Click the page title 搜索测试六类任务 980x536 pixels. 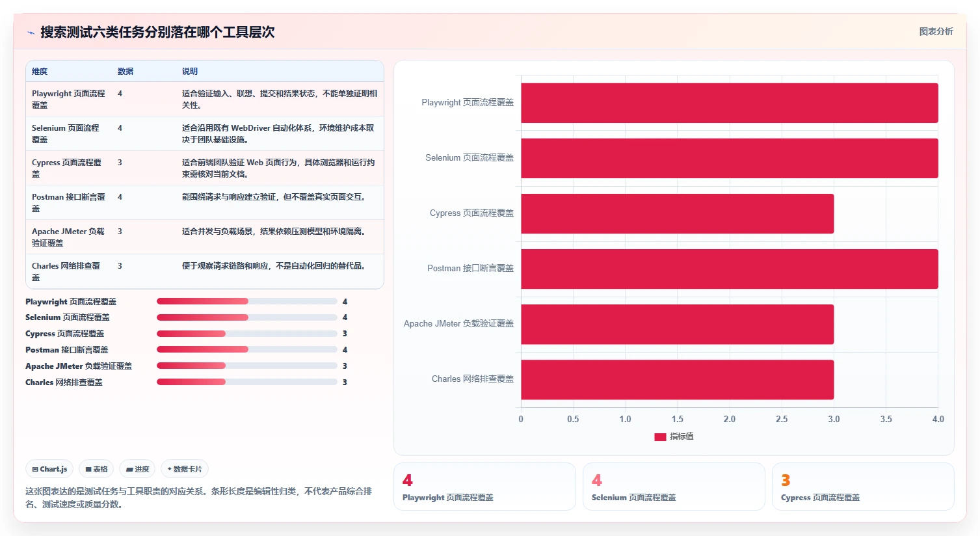pyautogui.click(x=157, y=32)
